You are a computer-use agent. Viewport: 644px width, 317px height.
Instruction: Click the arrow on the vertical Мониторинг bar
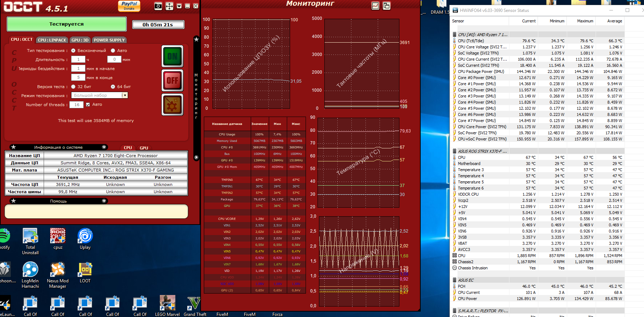pos(196,157)
